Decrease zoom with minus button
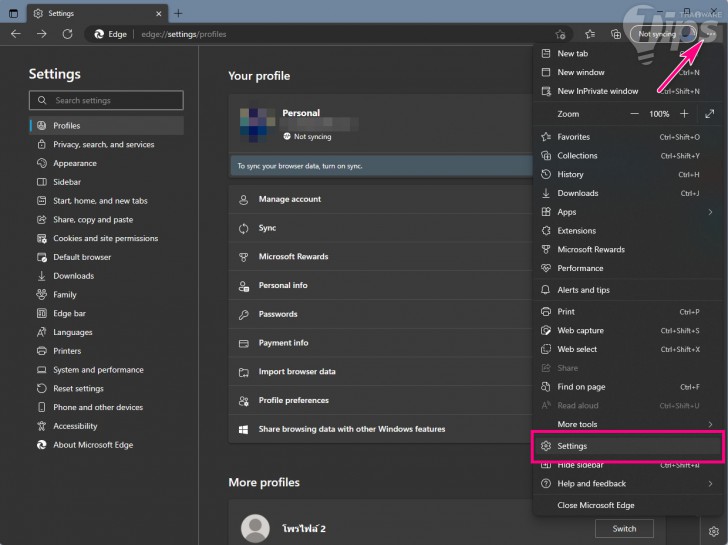This screenshot has width=728, height=545. point(634,114)
